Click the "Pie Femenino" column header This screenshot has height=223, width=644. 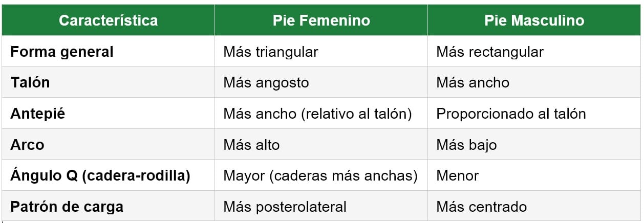[x=321, y=20]
